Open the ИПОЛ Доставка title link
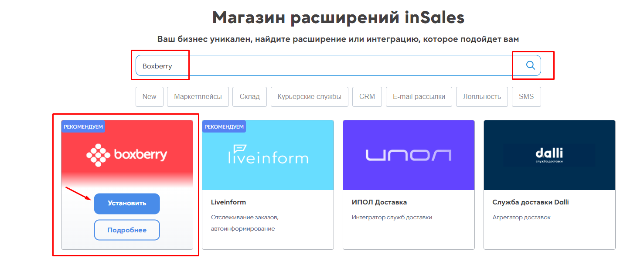Image resolution: width=644 pixels, height=262 pixels. click(379, 202)
